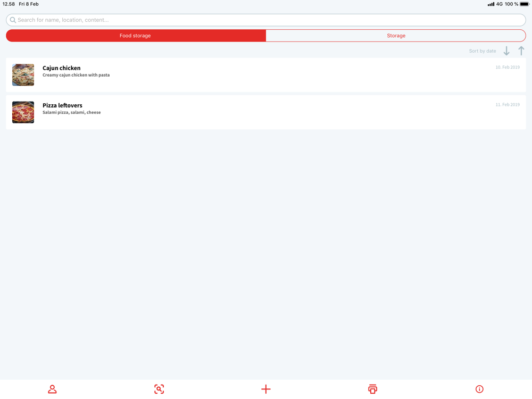Switch to the Storage tab
This screenshot has height=399, width=532.
(x=396, y=36)
